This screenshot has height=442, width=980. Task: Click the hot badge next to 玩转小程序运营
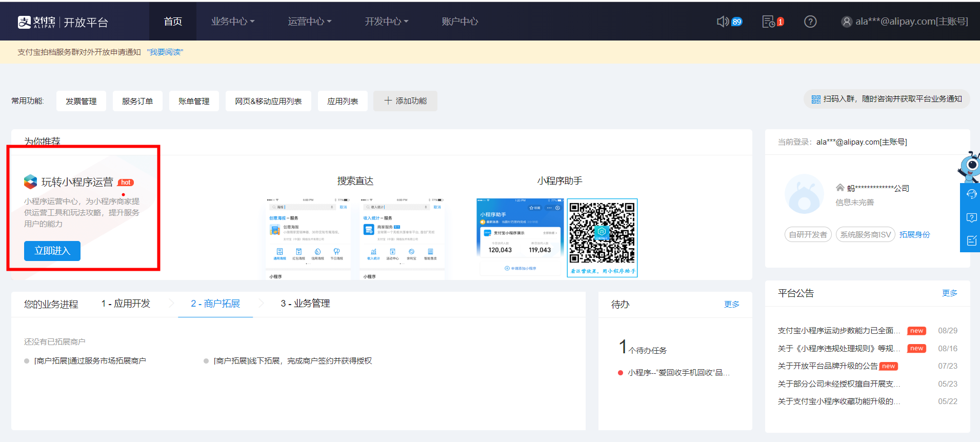pos(126,183)
